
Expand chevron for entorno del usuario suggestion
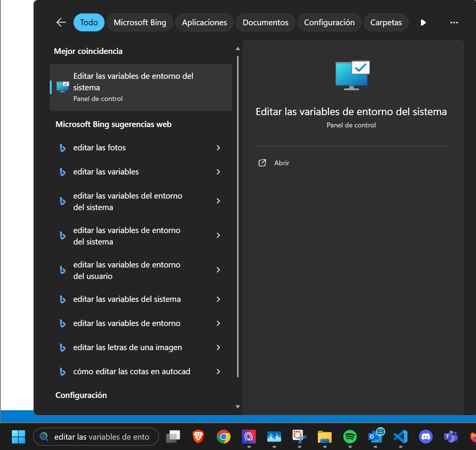pos(218,270)
